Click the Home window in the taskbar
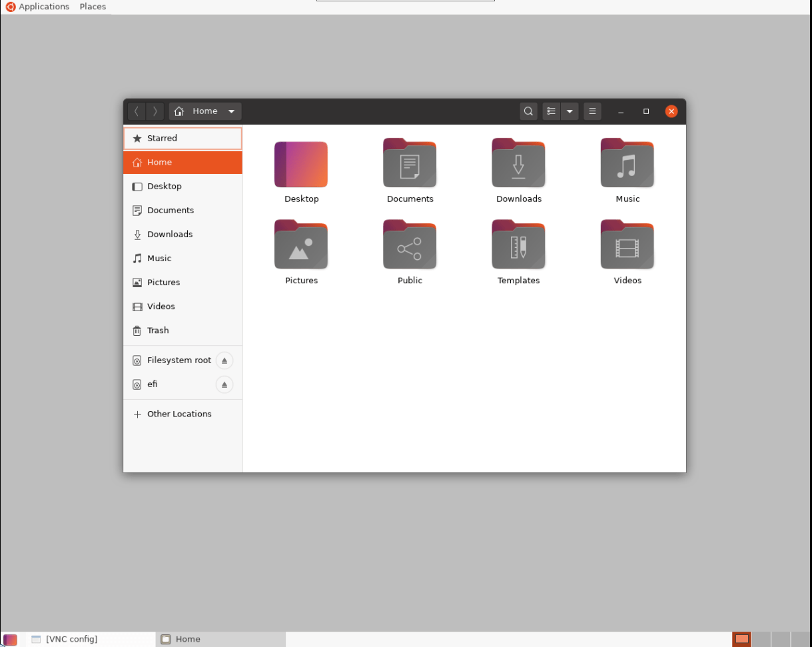This screenshot has height=647, width=812. (220, 639)
